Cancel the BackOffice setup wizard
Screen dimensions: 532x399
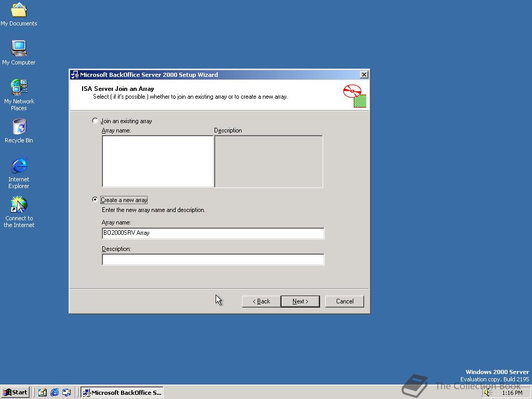pyautogui.click(x=344, y=301)
